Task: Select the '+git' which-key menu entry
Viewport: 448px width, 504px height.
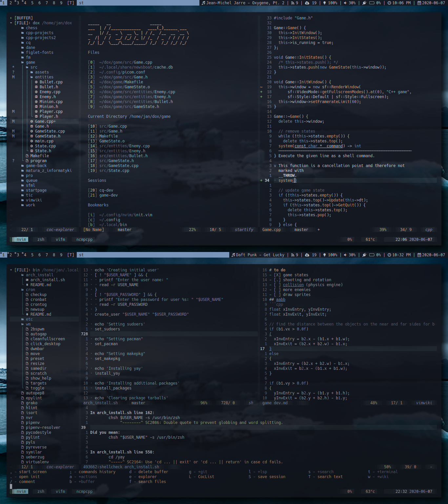Action: [x=202, y=472]
